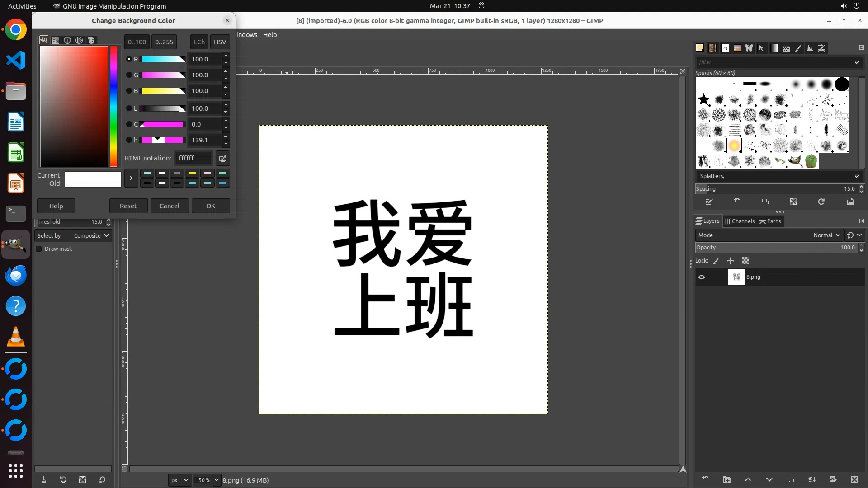The height and width of the screenshot is (488, 868).
Task: Duplicate the selected layer
Action: pyautogui.click(x=790, y=480)
